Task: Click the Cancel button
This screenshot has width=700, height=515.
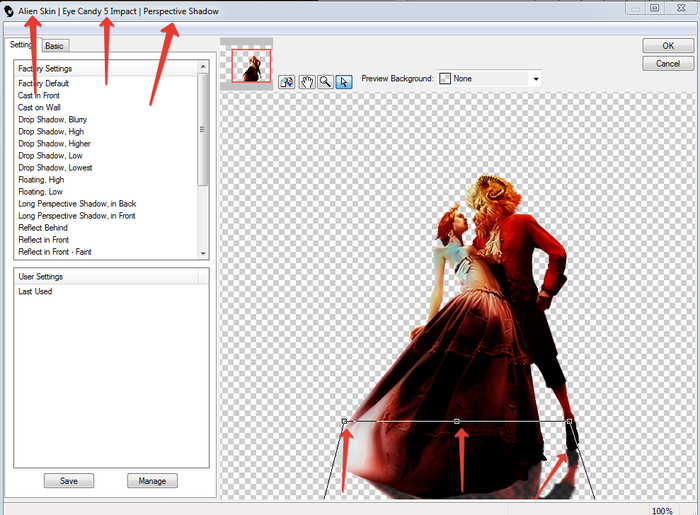Action: click(x=668, y=63)
